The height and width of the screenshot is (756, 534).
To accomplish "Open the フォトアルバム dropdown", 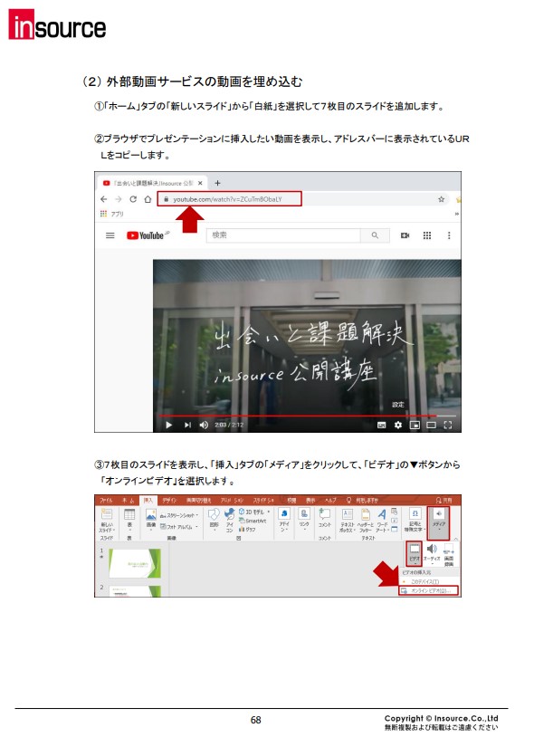I will click(x=179, y=527).
